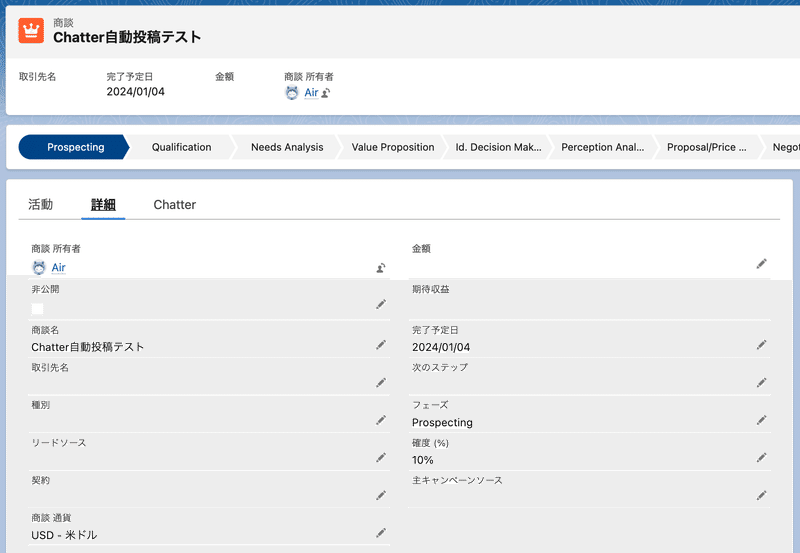
Task: Click the 商談名 value Chatter自動投稿テスト
Action: (x=88, y=347)
